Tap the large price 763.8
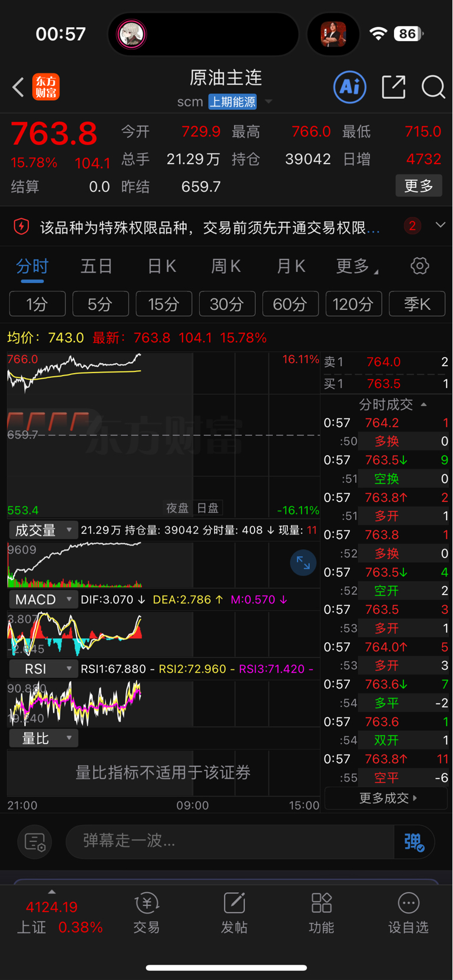Viewport: 453px width, 980px height. click(54, 134)
